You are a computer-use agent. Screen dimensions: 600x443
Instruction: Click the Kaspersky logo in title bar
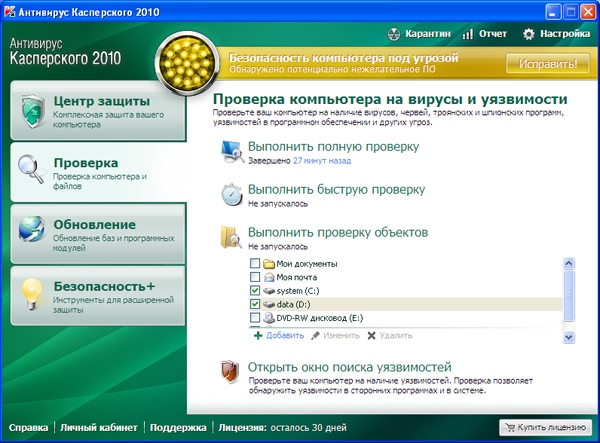[9, 11]
